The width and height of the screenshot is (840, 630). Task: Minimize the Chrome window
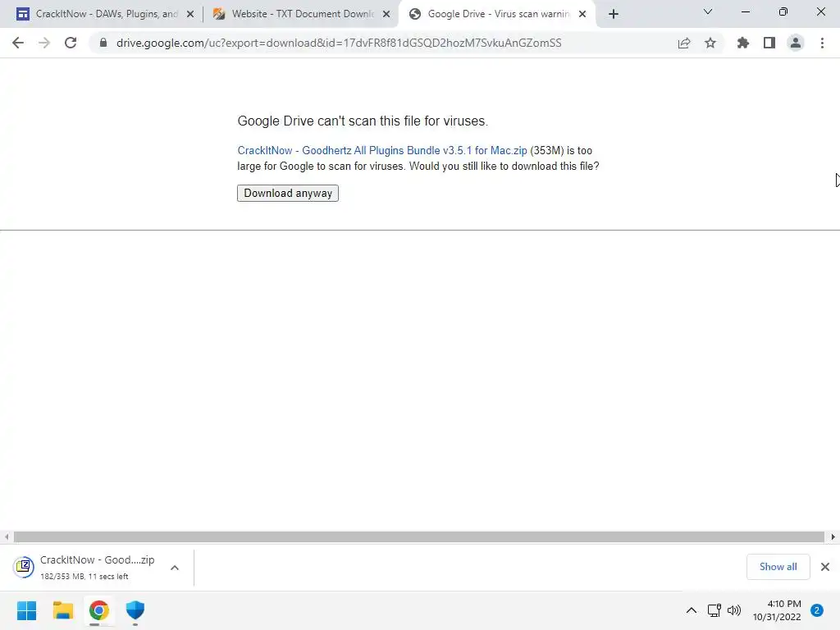click(745, 11)
